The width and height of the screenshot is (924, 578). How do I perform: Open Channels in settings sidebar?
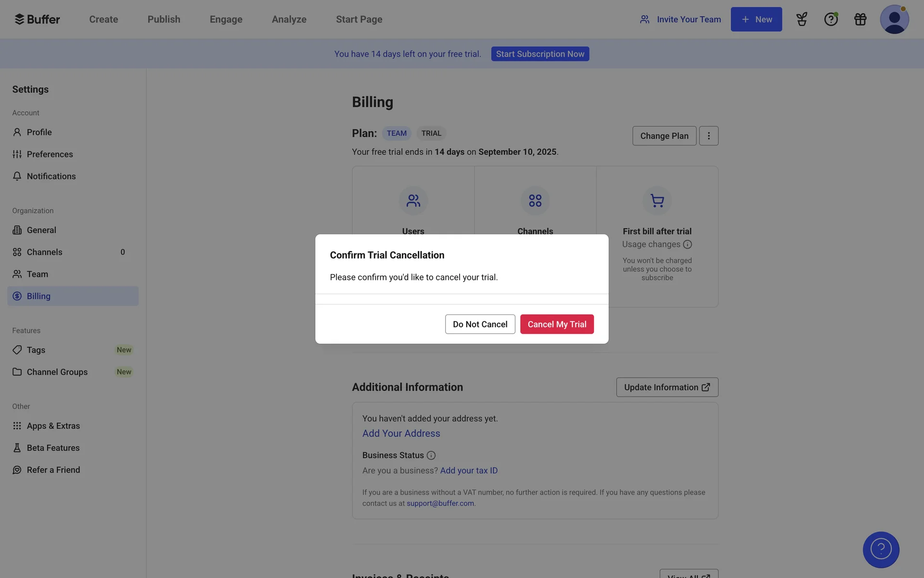point(44,252)
